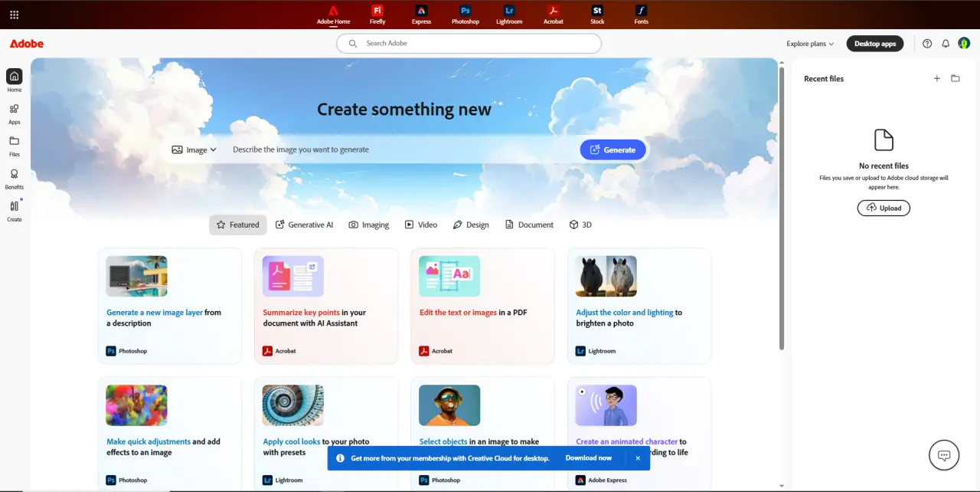The width and height of the screenshot is (980, 492).
Task: Open the chat support bubble
Action: (944, 455)
